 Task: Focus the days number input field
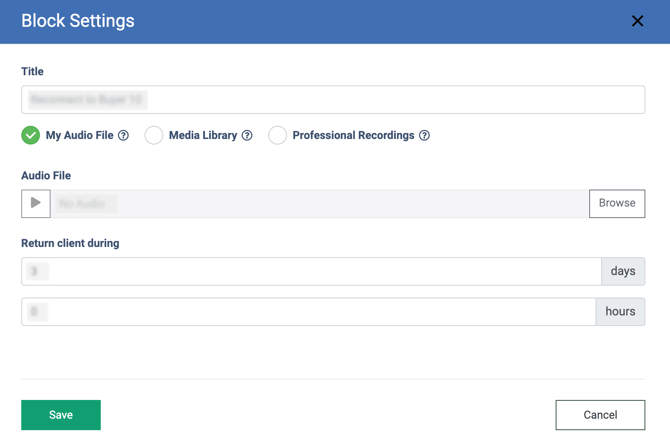[311, 271]
